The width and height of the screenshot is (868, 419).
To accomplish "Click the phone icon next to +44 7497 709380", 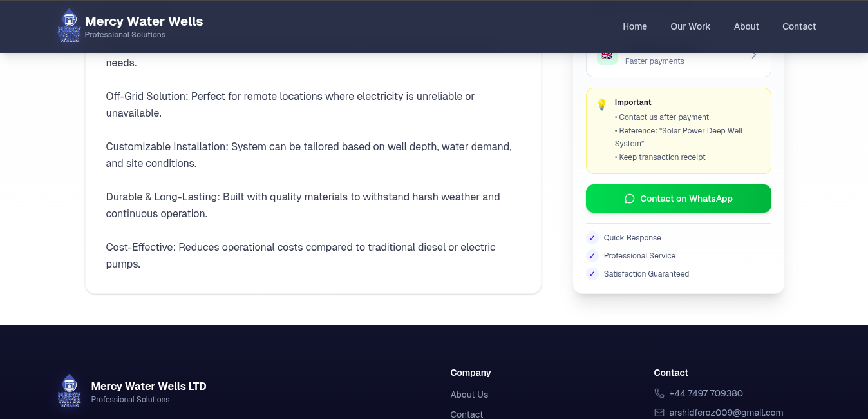I will (659, 393).
